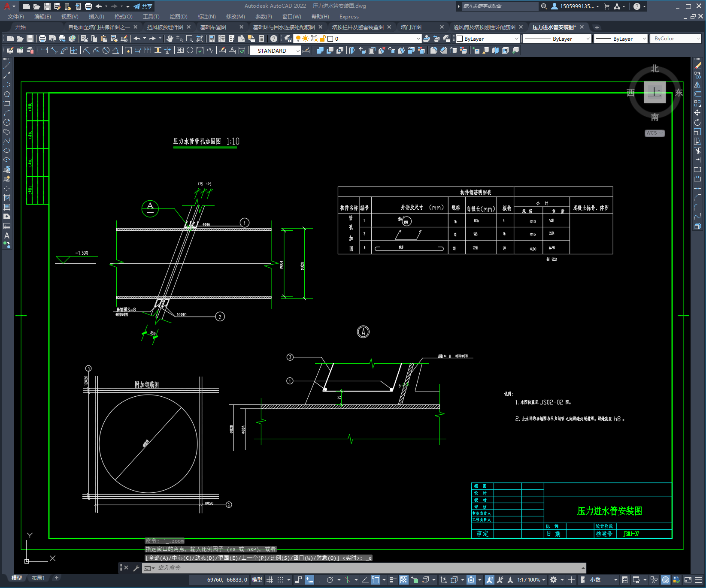Open the 绘图(D) menu

179,17
